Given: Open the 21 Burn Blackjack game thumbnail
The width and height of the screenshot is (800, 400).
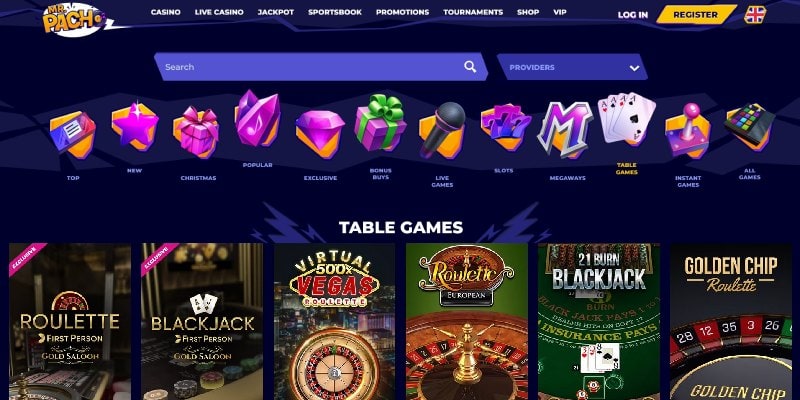Looking at the screenshot, I should pyautogui.click(x=598, y=321).
